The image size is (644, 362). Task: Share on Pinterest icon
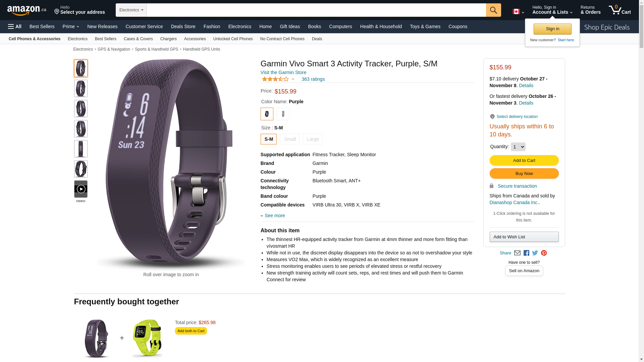[544, 253]
